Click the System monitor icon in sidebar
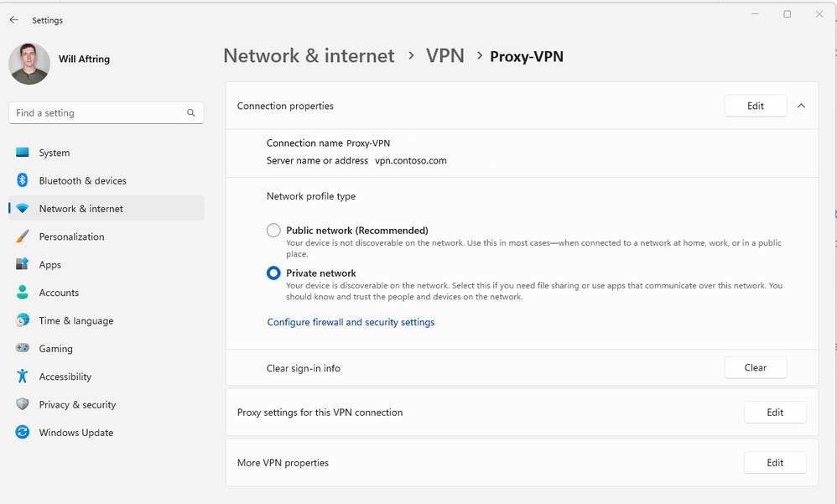This screenshot has width=837, height=504. (23, 153)
